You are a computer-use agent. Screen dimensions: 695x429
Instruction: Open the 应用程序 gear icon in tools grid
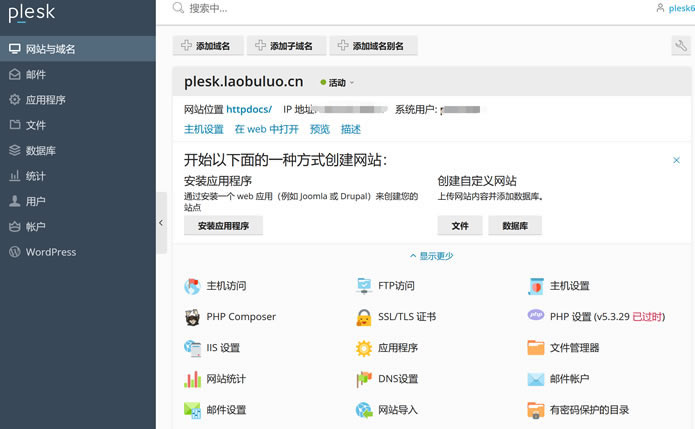tap(364, 348)
